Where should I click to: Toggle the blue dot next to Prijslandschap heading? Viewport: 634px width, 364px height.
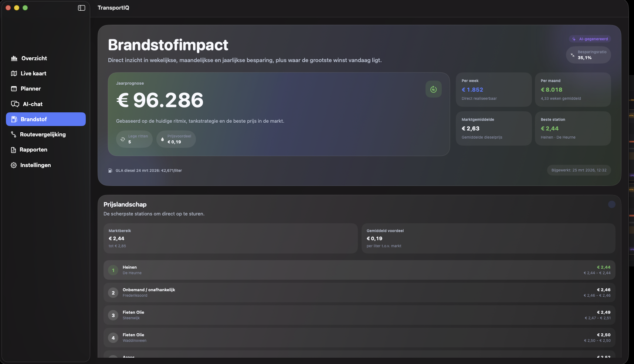pyautogui.click(x=611, y=204)
